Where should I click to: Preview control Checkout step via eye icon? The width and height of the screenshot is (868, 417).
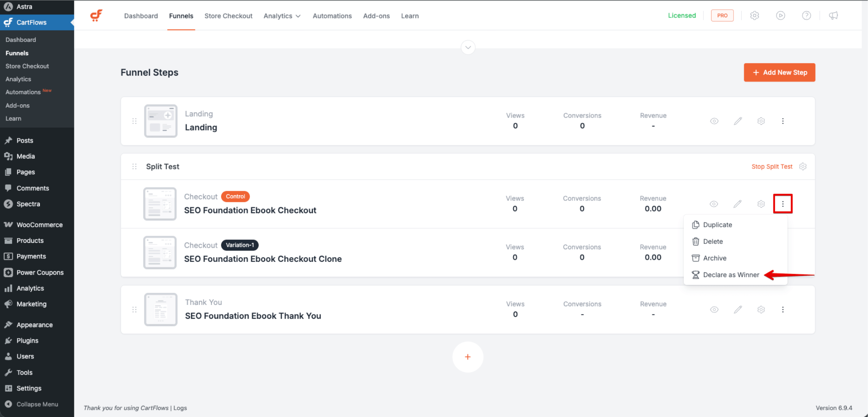pos(714,204)
